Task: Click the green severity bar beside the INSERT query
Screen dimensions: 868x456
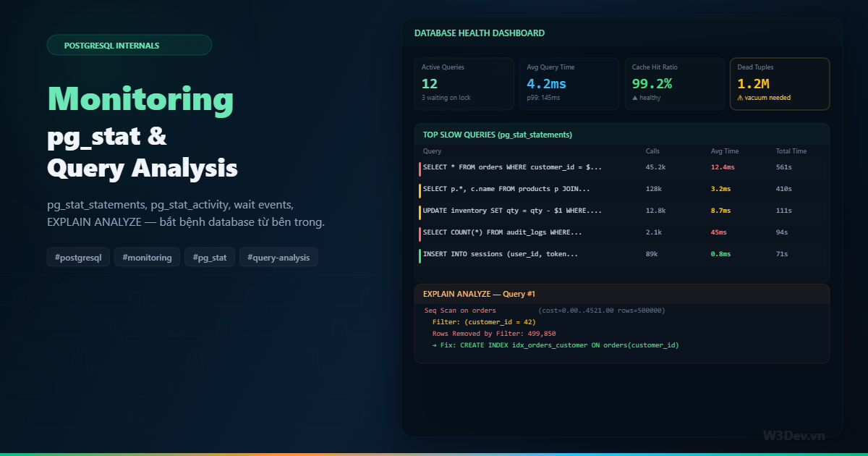Action: 420,254
